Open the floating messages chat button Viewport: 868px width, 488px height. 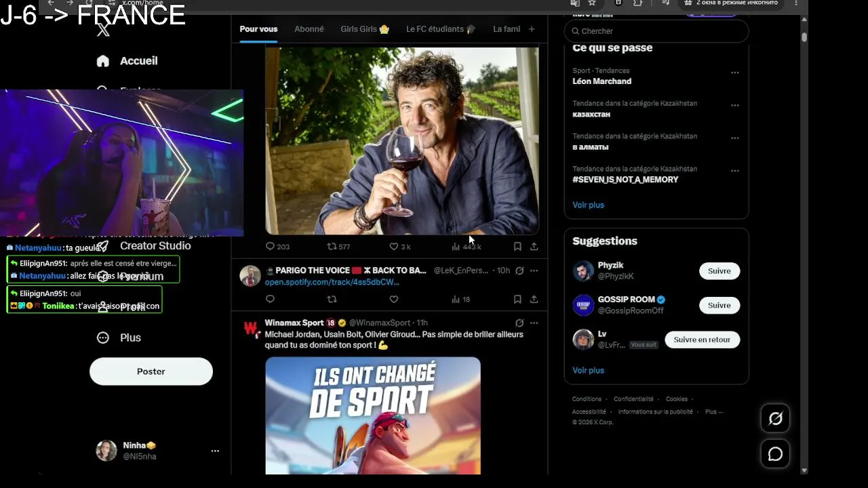tap(775, 454)
